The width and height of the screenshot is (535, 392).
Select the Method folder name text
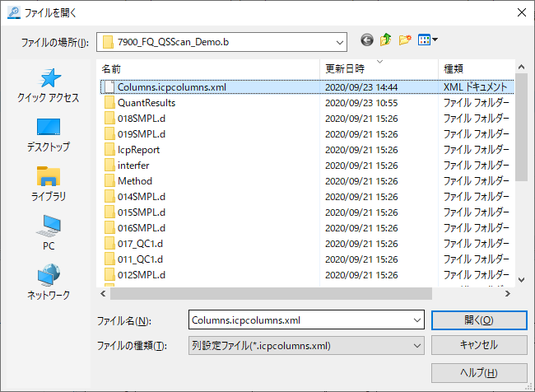(135, 181)
